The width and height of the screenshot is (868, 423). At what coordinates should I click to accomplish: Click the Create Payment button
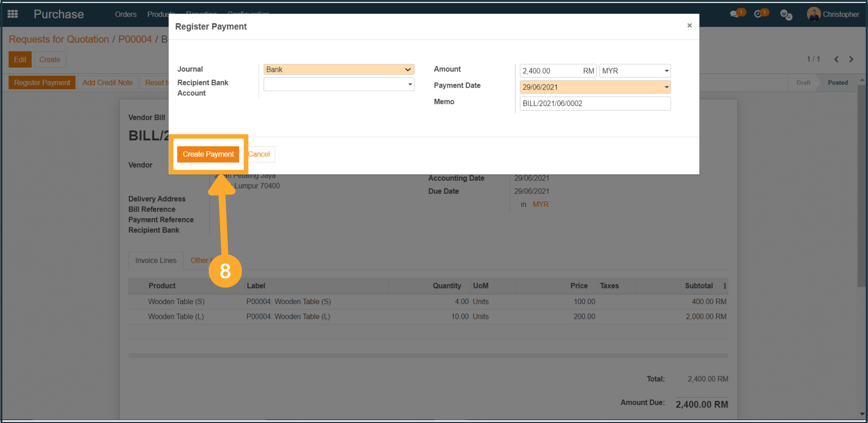point(208,154)
